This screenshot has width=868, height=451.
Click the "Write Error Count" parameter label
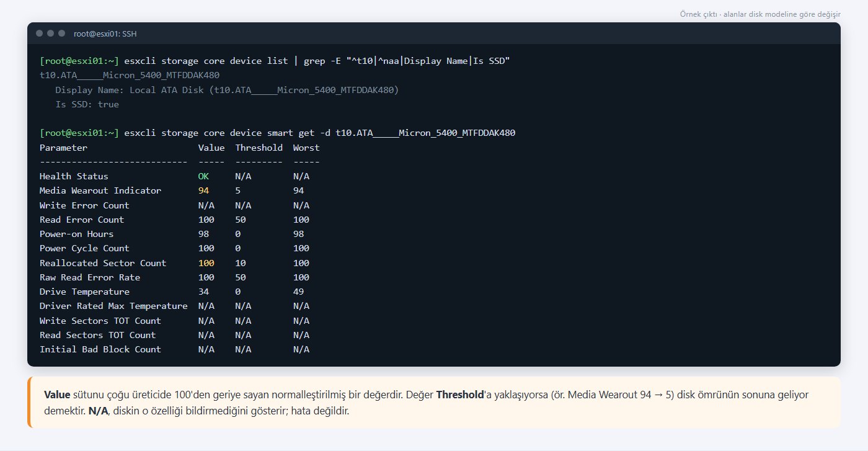pos(84,205)
